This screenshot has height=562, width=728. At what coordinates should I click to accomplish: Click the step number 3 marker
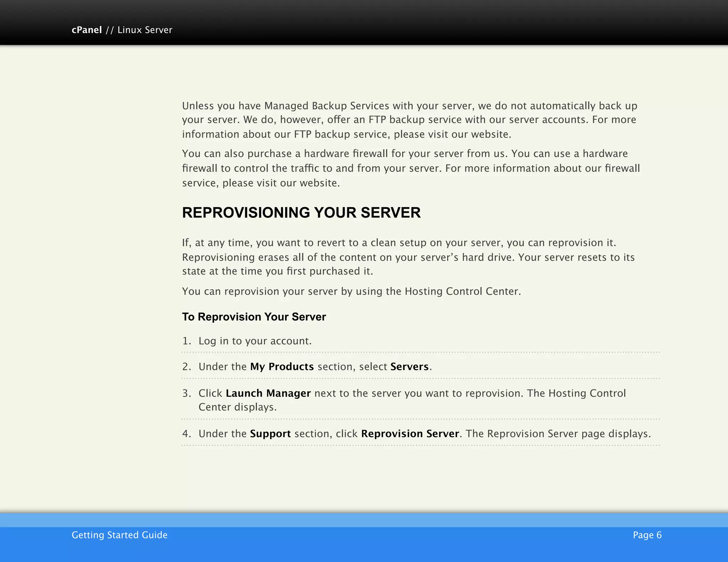(x=186, y=393)
